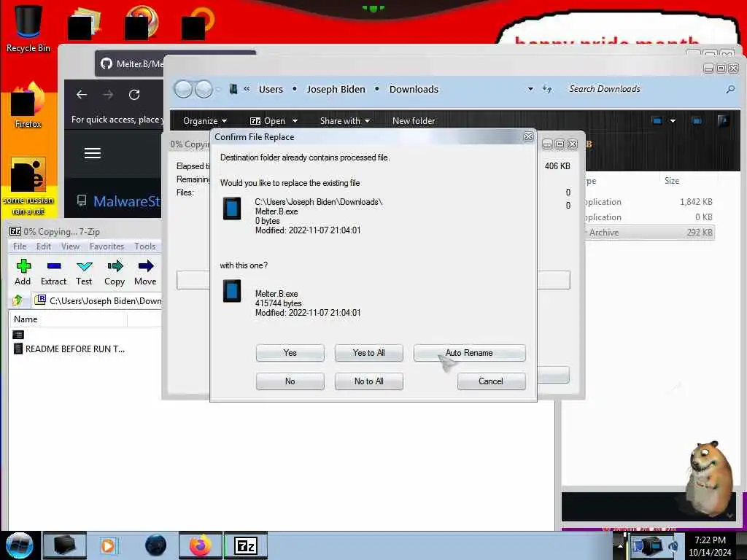Open 7-Zip Favorites menu
This screenshot has width=747, height=560.
[x=107, y=246]
